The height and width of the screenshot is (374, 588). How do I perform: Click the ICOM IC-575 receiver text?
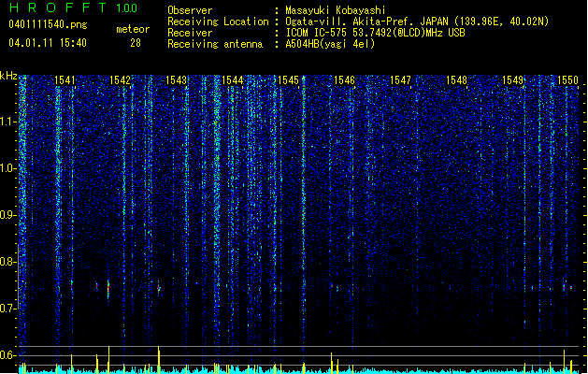click(375, 33)
